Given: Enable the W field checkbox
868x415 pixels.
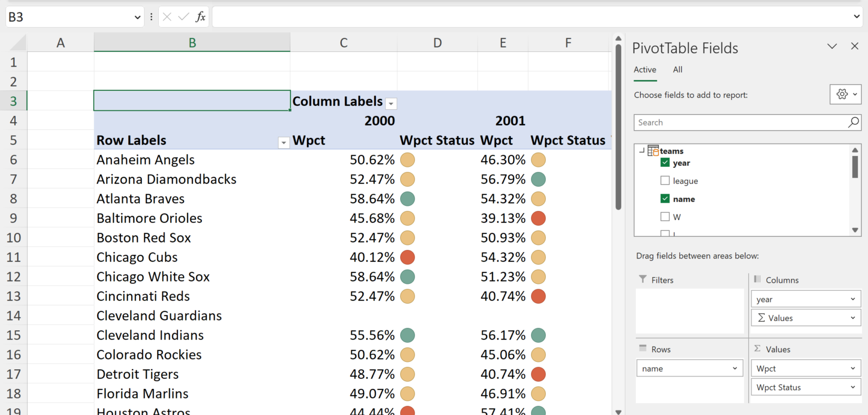Looking at the screenshot, I should [x=664, y=217].
